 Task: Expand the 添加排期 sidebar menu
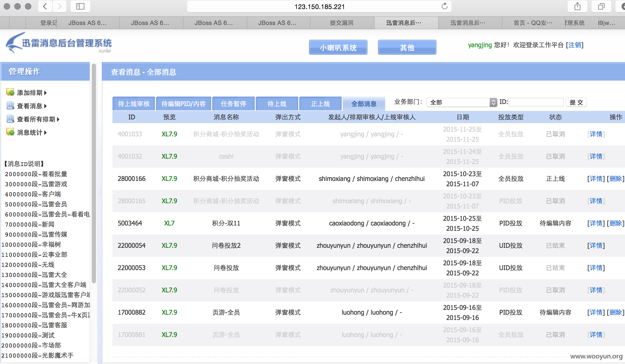tap(32, 93)
